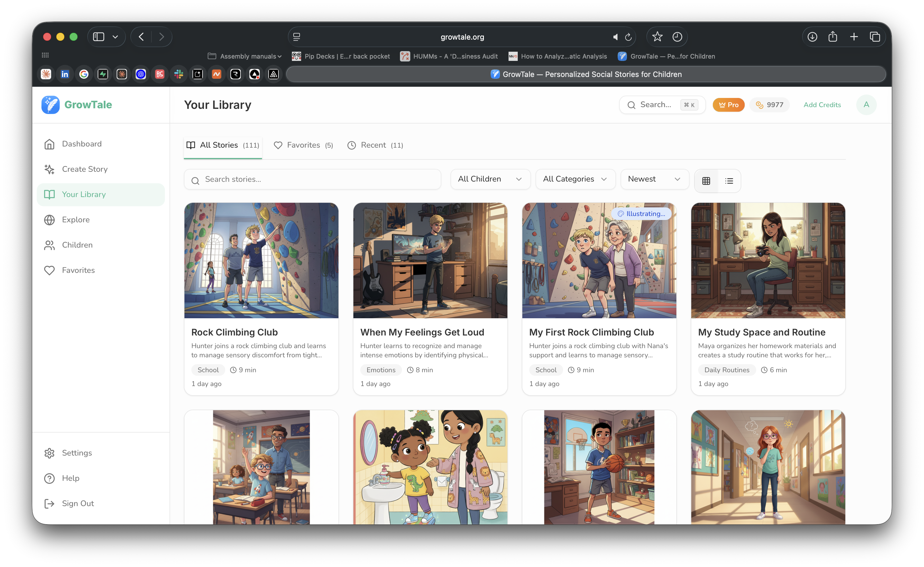This screenshot has width=924, height=567.
Task: Open the Explore section
Action: click(x=76, y=220)
